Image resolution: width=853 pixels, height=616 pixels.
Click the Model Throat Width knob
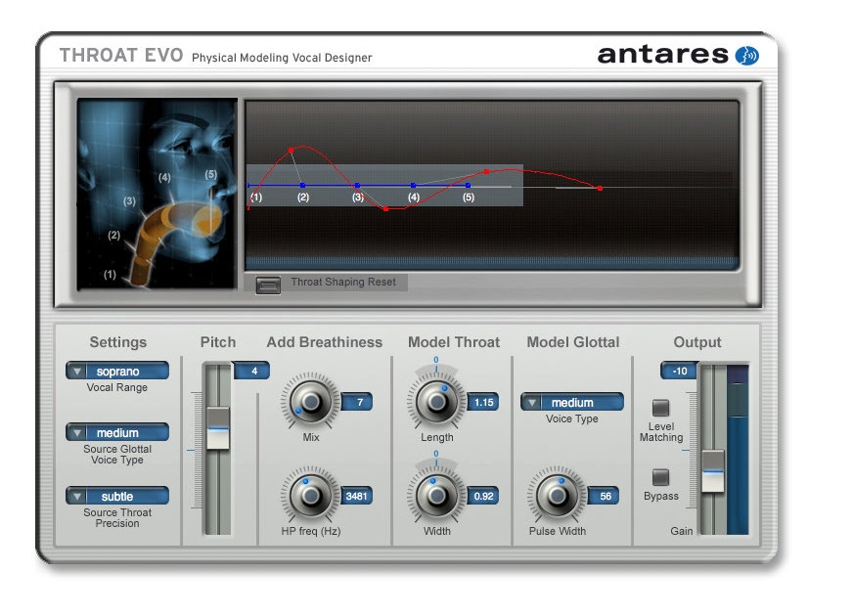436,496
